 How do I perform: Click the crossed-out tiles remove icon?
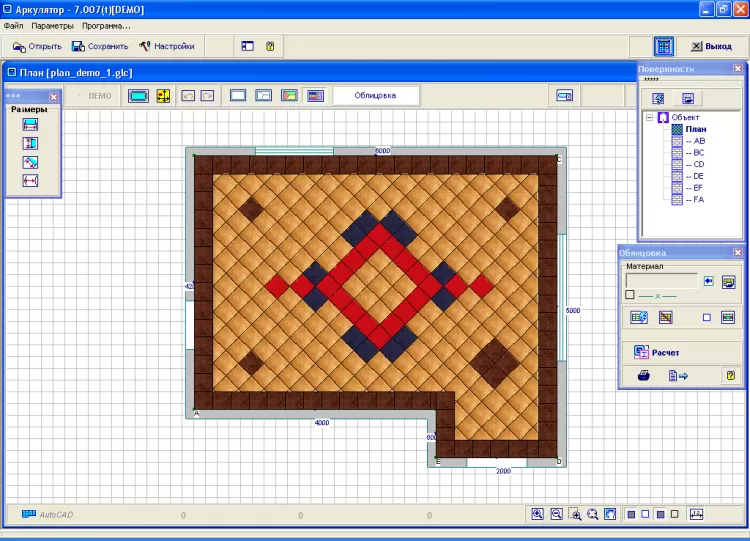point(665,317)
